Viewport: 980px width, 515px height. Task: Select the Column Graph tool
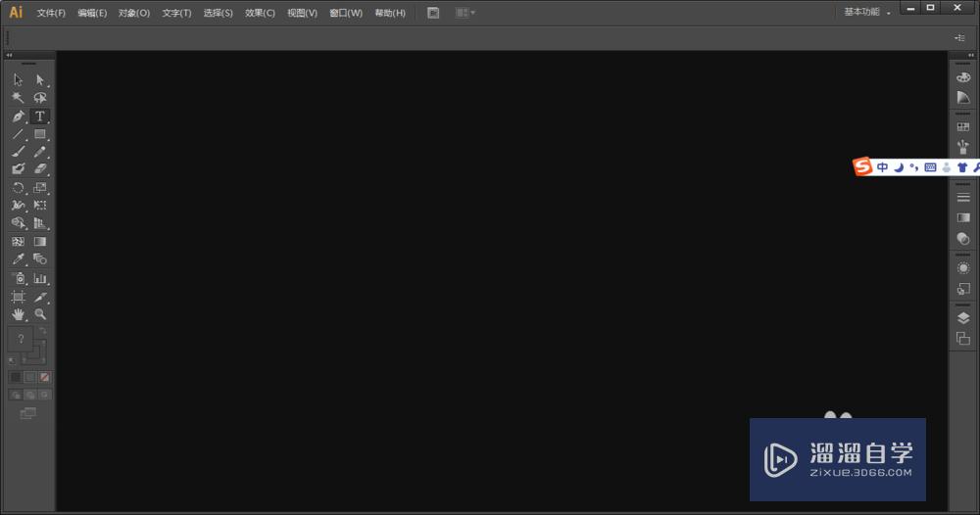click(x=40, y=278)
